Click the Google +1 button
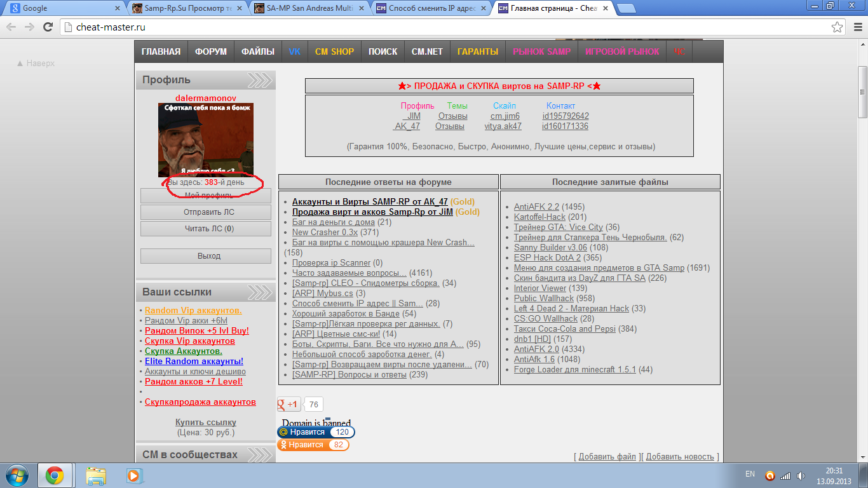 click(x=289, y=404)
